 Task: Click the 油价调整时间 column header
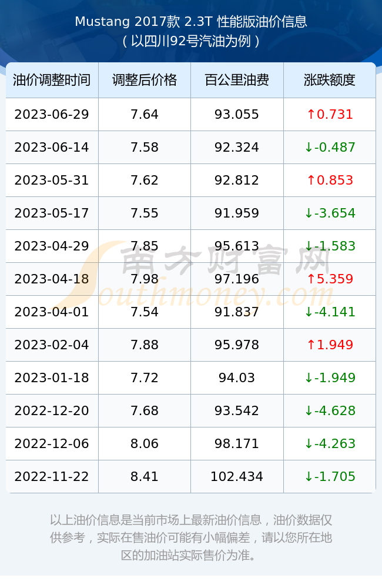click(52, 80)
